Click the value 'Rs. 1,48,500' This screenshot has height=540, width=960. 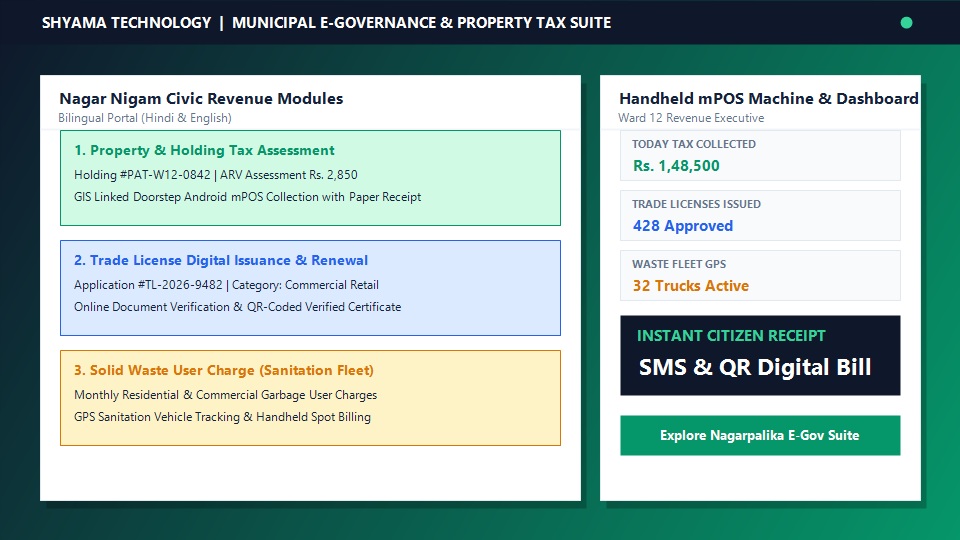pos(676,166)
